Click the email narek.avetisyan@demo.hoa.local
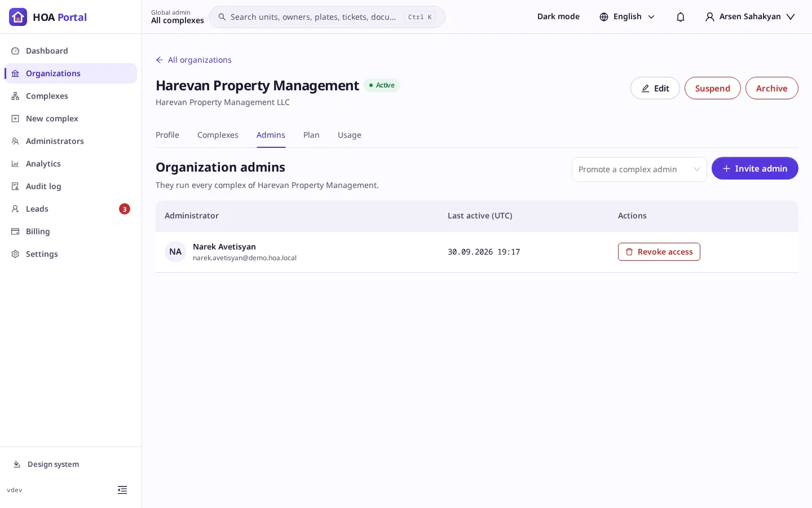 (245, 258)
